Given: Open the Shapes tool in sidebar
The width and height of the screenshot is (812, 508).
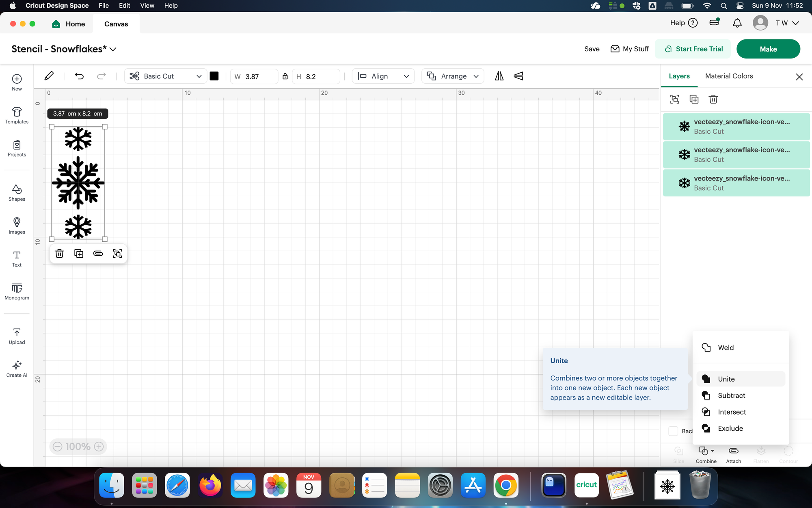Looking at the screenshot, I should coord(17,193).
